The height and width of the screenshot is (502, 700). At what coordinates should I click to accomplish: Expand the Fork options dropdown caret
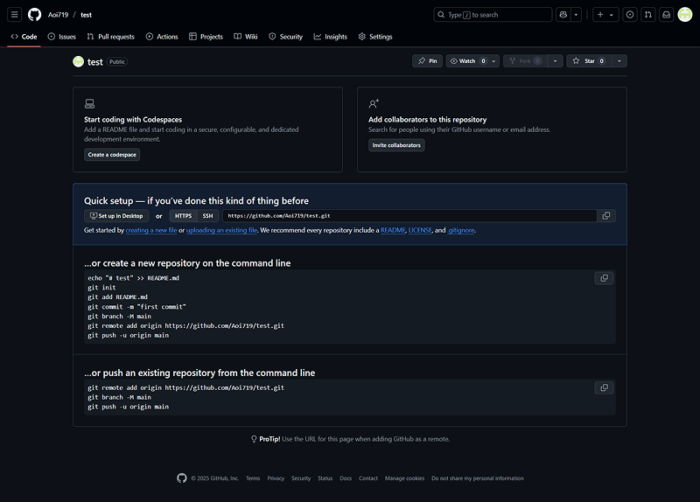click(x=555, y=61)
